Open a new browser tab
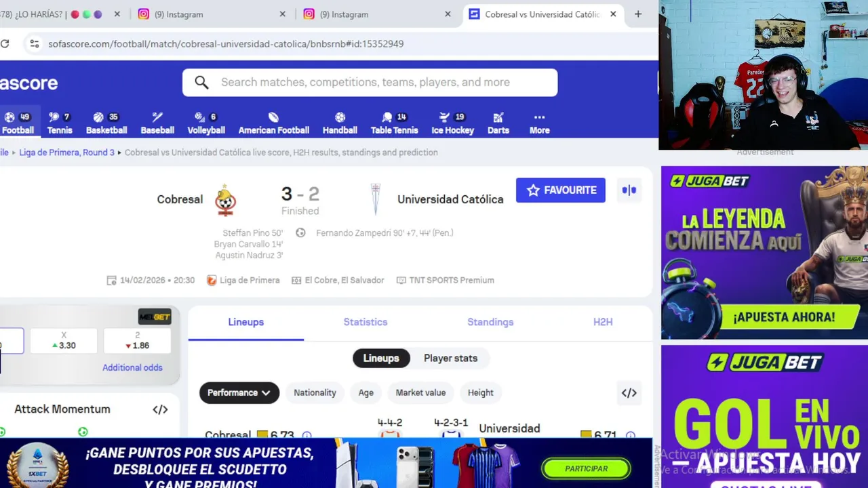This screenshot has height=488, width=868. tap(637, 14)
